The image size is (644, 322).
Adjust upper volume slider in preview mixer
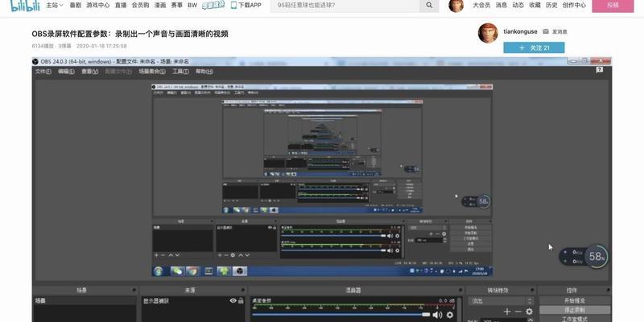(x=333, y=236)
